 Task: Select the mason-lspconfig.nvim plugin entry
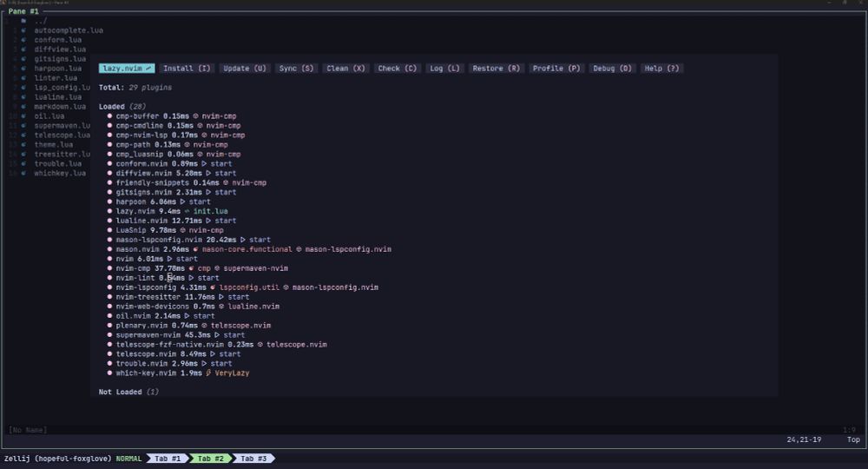point(159,240)
